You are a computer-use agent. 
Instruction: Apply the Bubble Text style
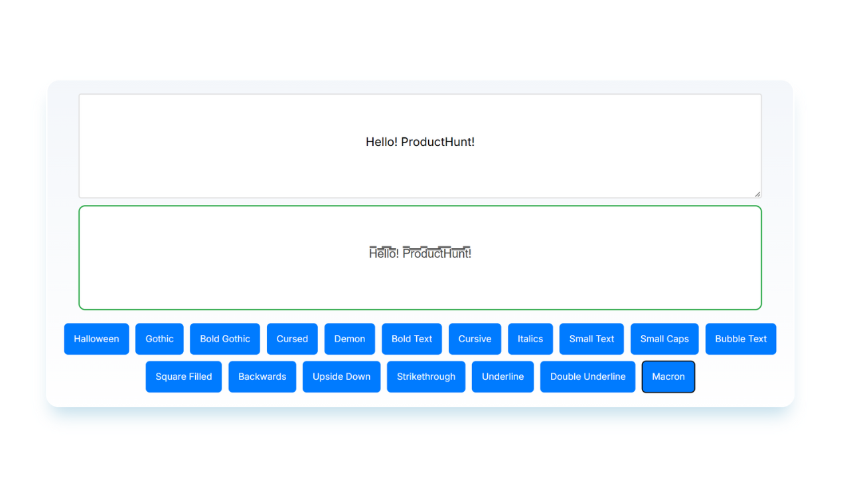[741, 339]
